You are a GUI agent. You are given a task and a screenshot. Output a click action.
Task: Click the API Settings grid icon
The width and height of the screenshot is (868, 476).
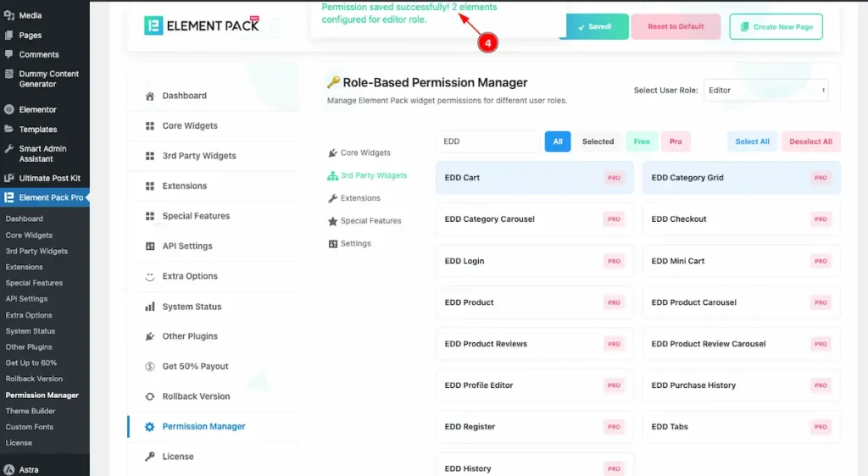coord(150,246)
